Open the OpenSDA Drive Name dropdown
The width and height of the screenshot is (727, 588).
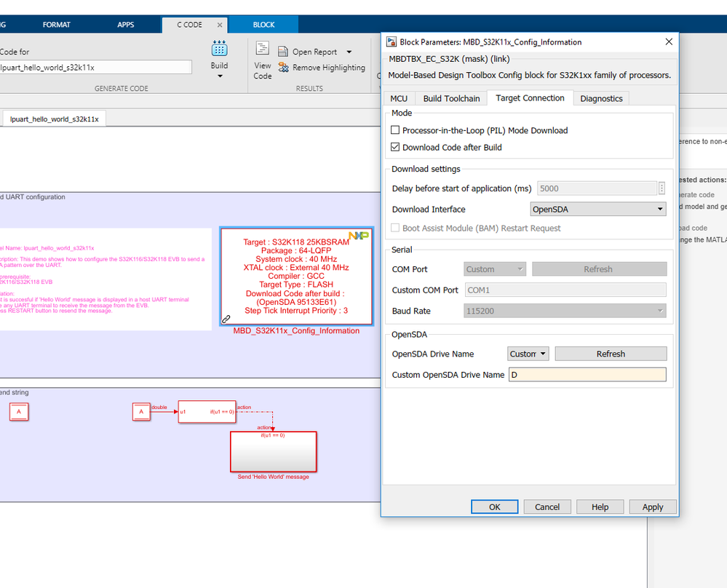528,354
